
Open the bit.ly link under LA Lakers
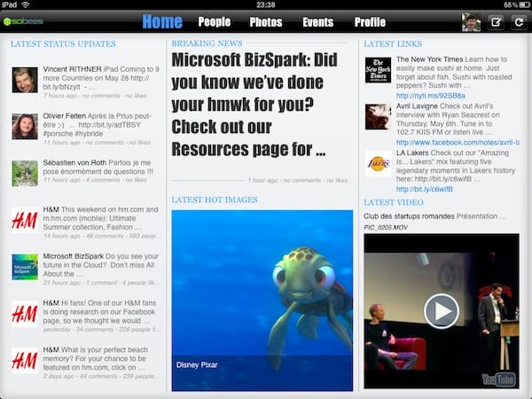(424, 189)
